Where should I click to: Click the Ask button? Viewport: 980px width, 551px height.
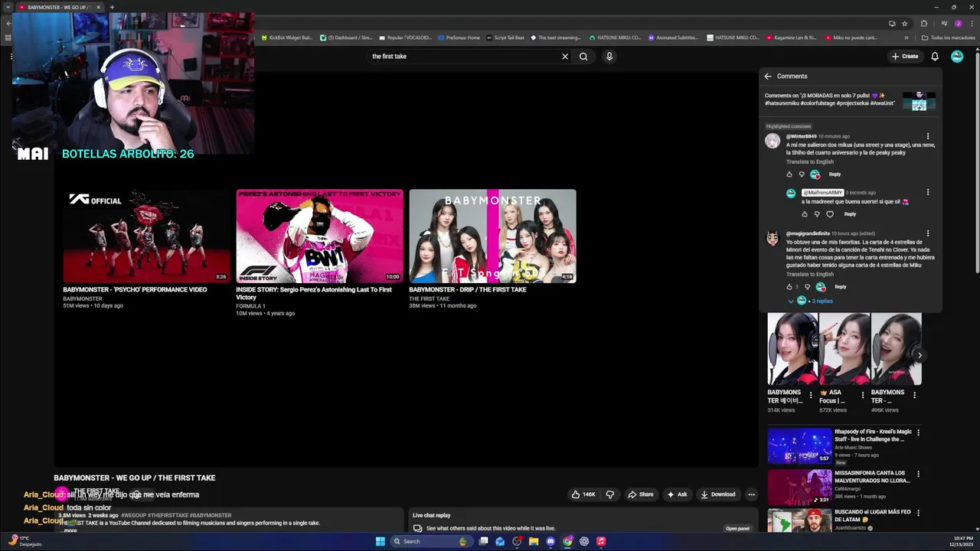[x=677, y=494]
